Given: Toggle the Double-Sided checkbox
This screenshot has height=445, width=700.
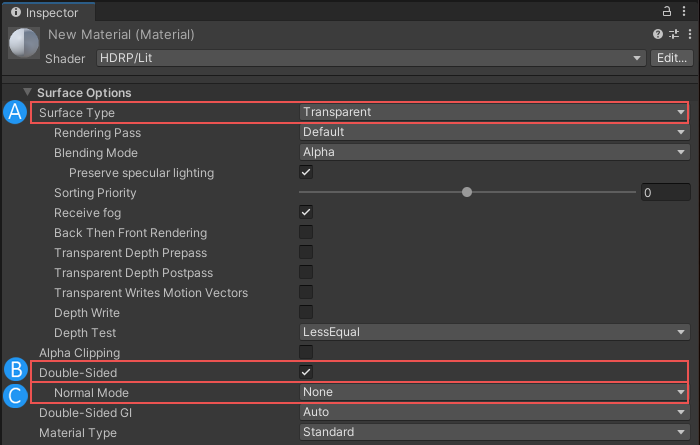Looking at the screenshot, I should coord(307,372).
